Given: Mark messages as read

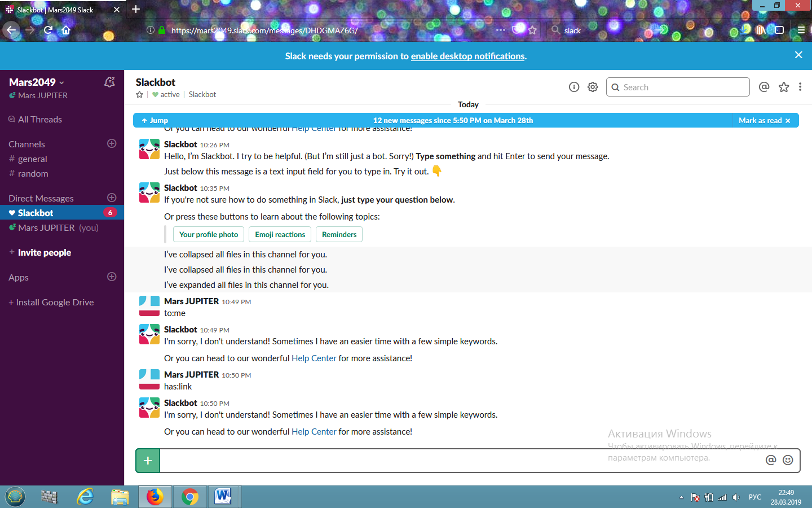Looking at the screenshot, I should (x=765, y=120).
